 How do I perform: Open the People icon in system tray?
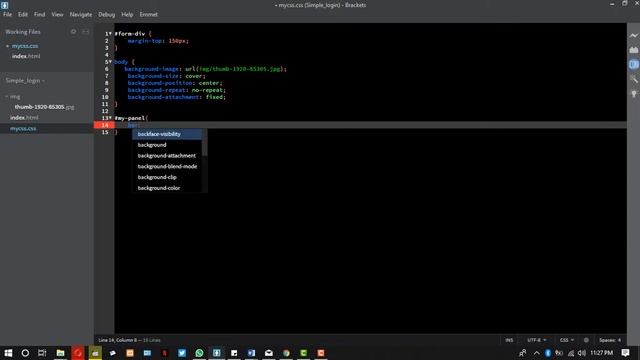coord(522,353)
